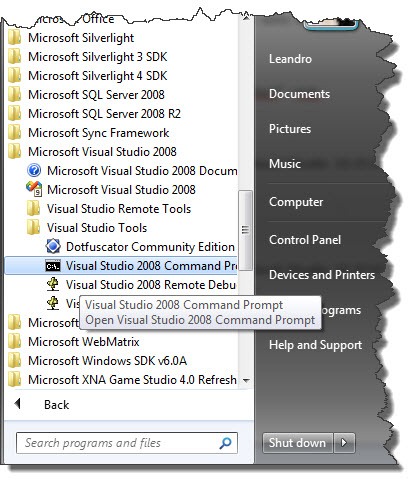Screen dimensions: 417x481
Task: Collapse the Microsoft Visual Studio 2008 folder
Action: pos(92,152)
